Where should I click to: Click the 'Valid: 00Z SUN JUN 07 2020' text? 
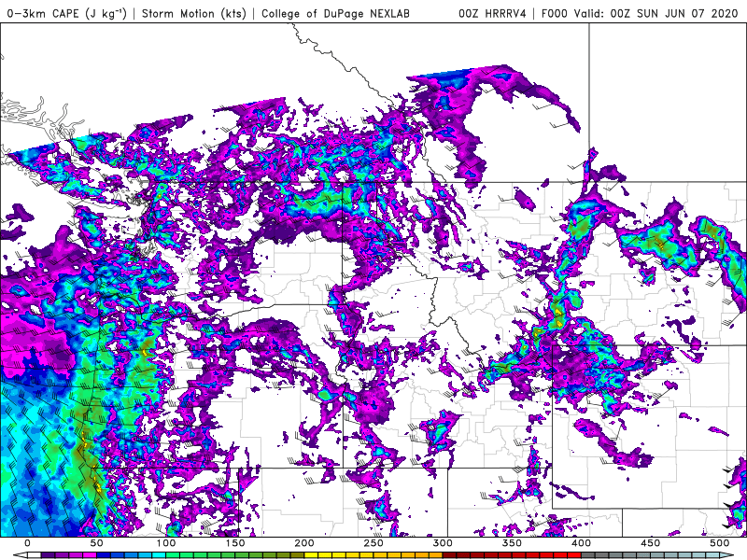pos(655,13)
